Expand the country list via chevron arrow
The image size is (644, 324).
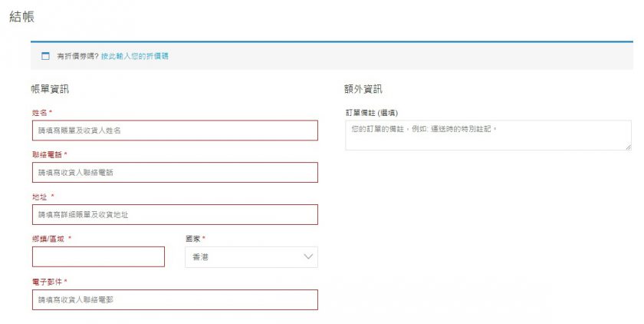308,256
